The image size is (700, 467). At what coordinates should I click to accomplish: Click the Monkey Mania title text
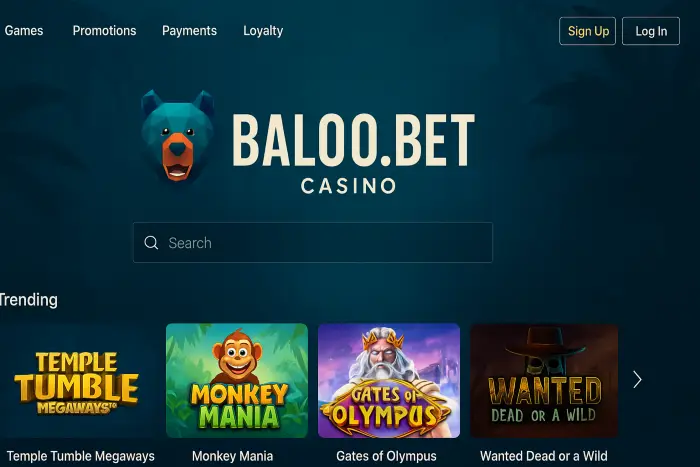click(x=232, y=456)
